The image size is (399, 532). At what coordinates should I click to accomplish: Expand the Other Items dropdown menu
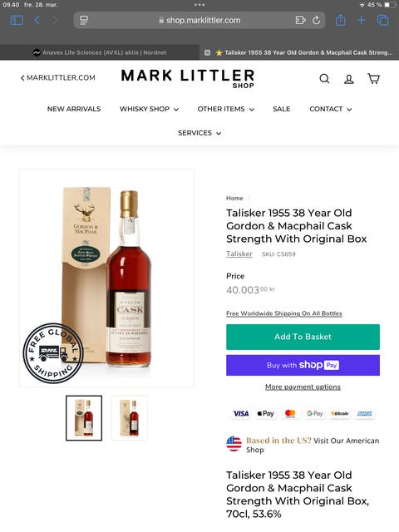point(225,109)
